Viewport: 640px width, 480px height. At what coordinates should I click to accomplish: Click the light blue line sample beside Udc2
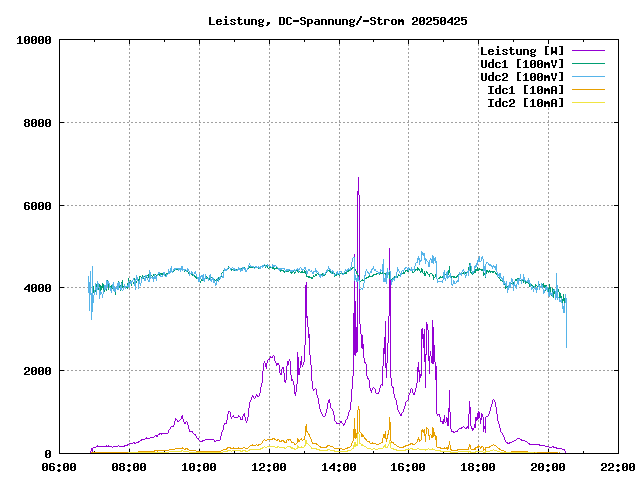(588, 77)
